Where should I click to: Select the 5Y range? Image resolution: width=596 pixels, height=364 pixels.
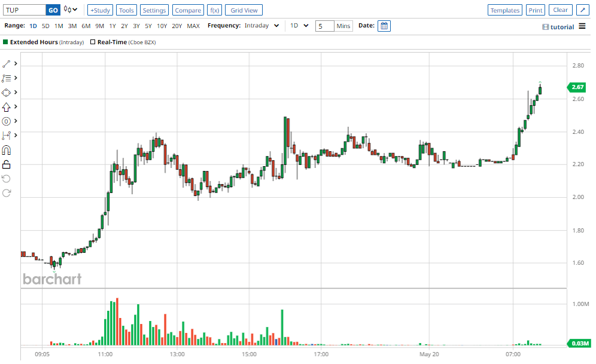tap(148, 26)
